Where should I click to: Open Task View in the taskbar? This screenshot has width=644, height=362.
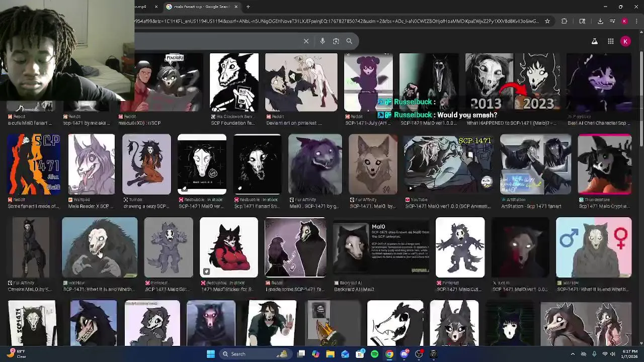pyautogui.click(x=301, y=354)
